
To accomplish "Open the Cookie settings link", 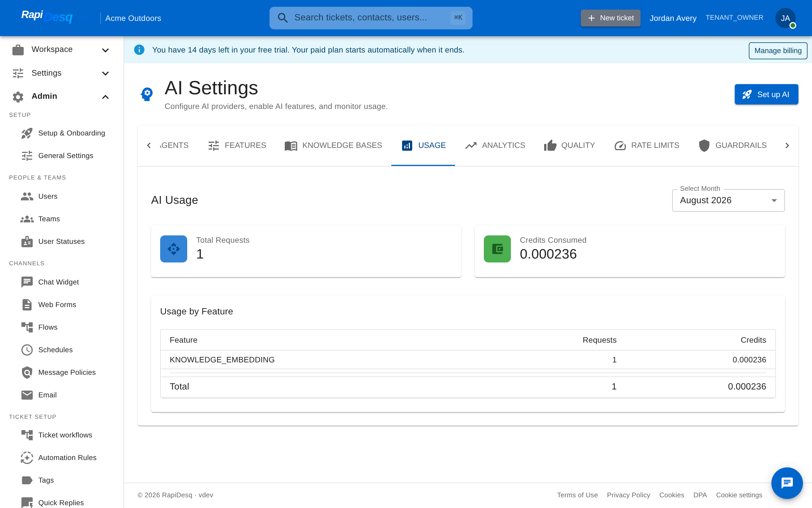I will coord(739,495).
